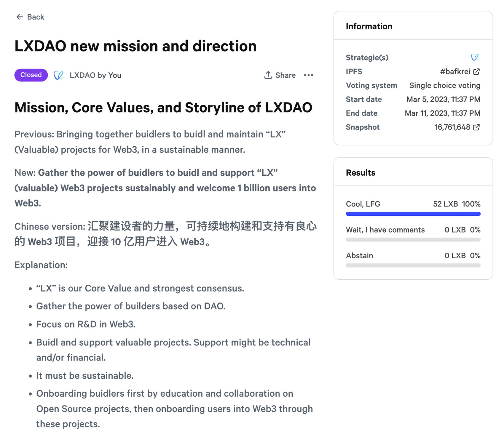
Task: Click the 'Explanation:' paragraph
Action: pyautogui.click(x=41, y=265)
